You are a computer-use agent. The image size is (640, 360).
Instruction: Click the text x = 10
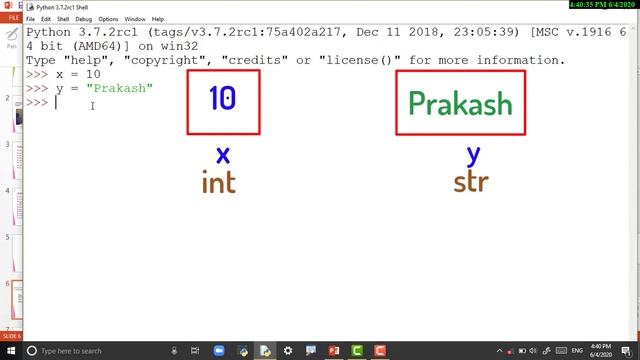click(x=78, y=74)
